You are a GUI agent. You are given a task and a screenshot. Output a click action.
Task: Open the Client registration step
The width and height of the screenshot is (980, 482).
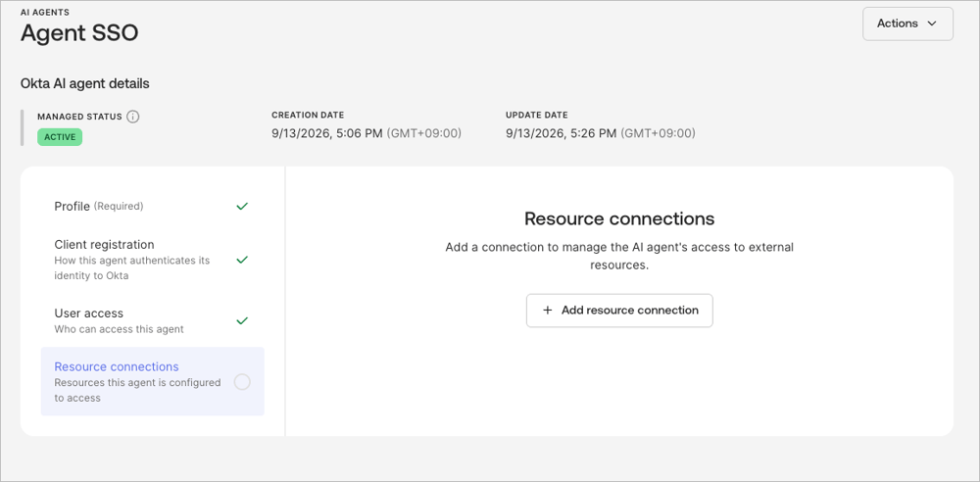(153, 260)
